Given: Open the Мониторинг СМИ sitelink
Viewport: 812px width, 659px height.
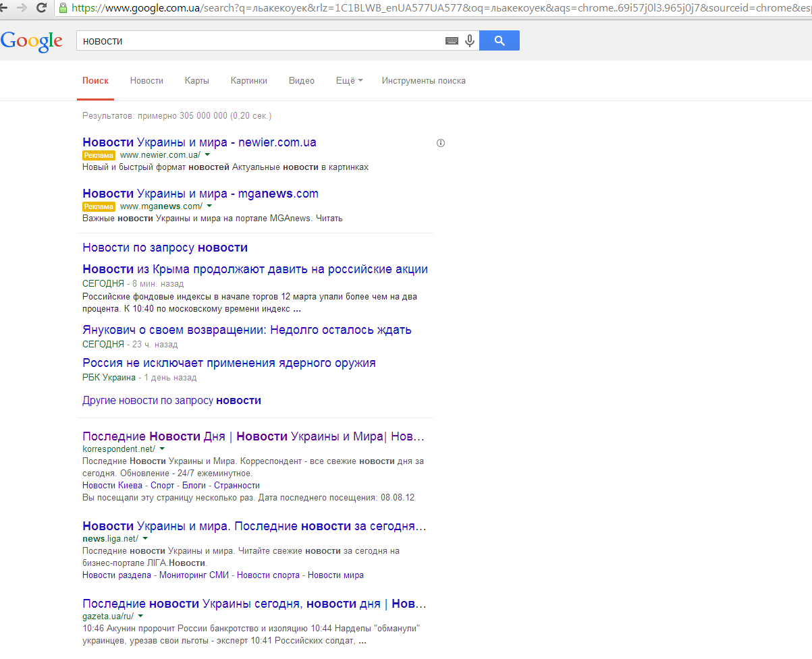Looking at the screenshot, I should coord(194,575).
